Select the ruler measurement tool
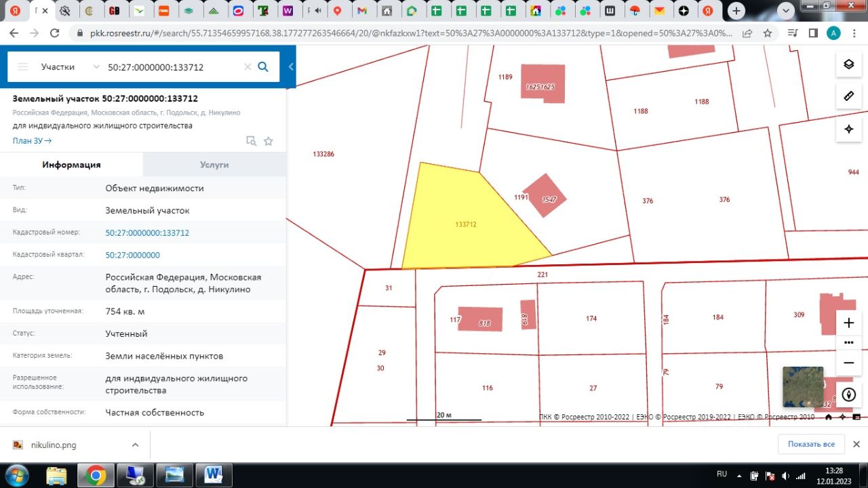Viewport: 868px width, 488px height. coord(848,96)
